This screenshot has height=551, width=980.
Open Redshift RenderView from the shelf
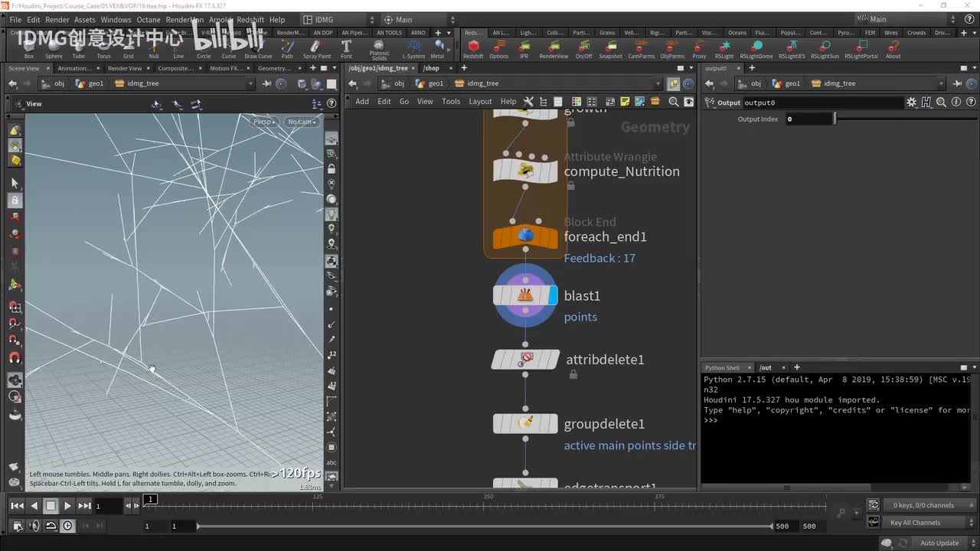[554, 47]
